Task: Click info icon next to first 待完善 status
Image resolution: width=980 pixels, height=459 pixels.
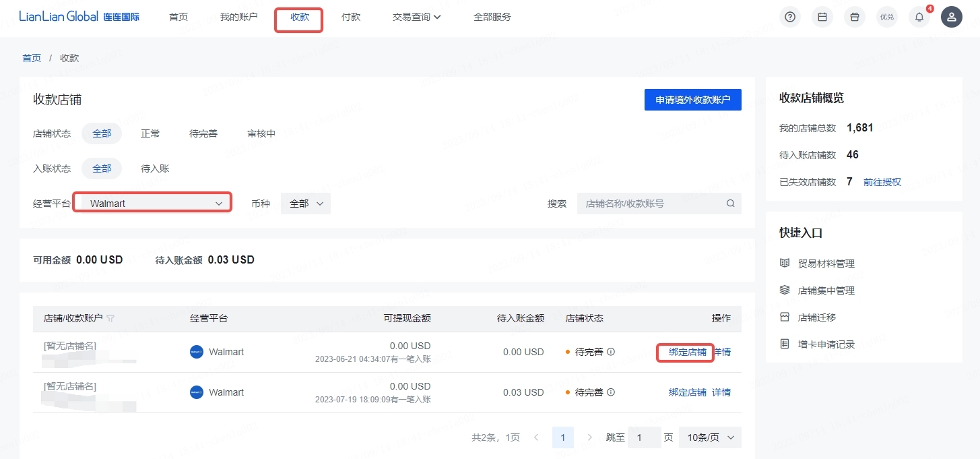Action: pyautogui.click(x=611, y=352)
